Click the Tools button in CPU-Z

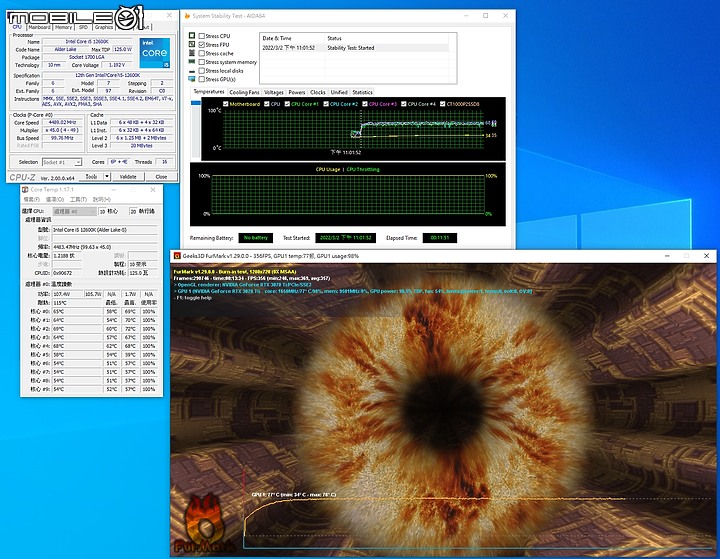[x=91, y=176]
